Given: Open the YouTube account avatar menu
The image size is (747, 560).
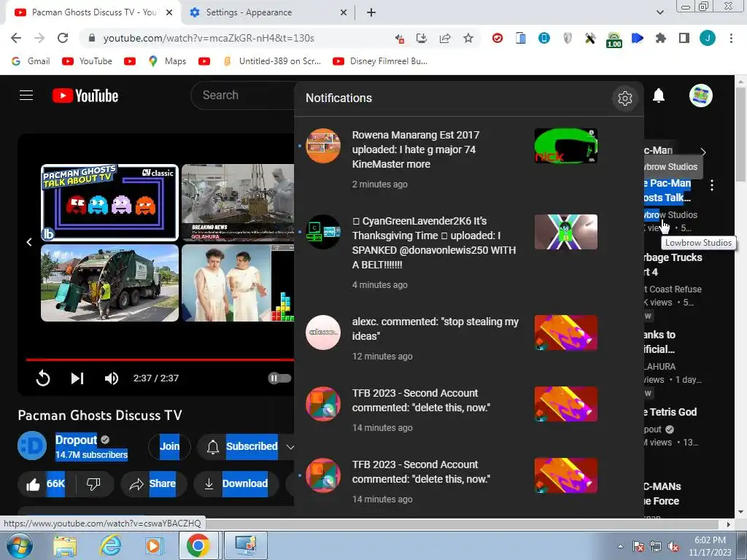Looking at the screenshot, I should pos(701,96).
